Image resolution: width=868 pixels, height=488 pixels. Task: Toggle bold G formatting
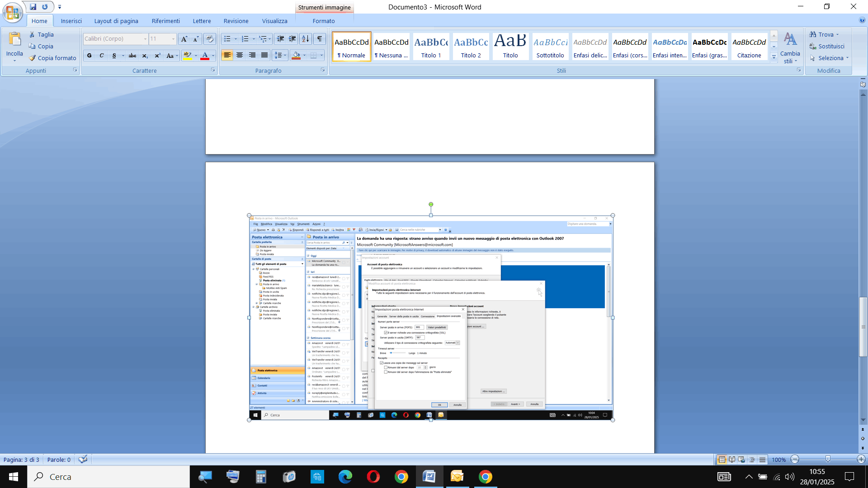click(90, 56)
